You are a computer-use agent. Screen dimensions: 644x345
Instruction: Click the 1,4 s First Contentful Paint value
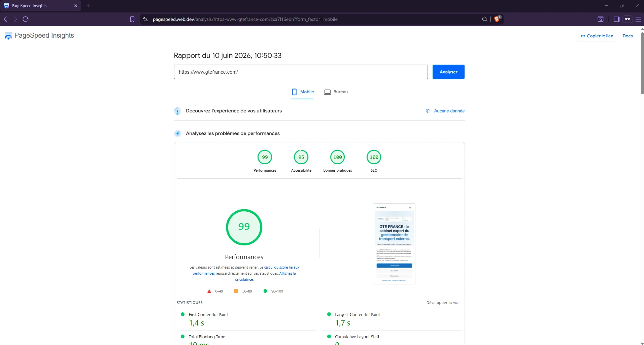[x=197, y=323]
